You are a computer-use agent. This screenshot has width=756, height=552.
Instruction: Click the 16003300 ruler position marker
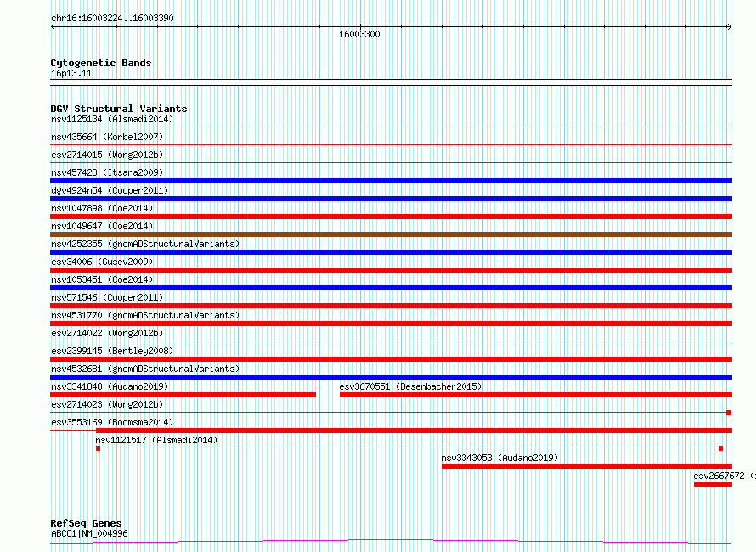coord(359,34)
